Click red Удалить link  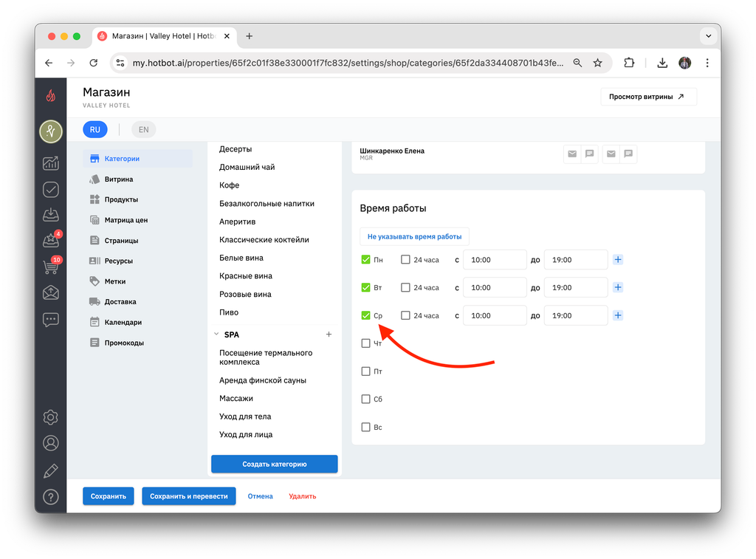click(x=302, y=496)
